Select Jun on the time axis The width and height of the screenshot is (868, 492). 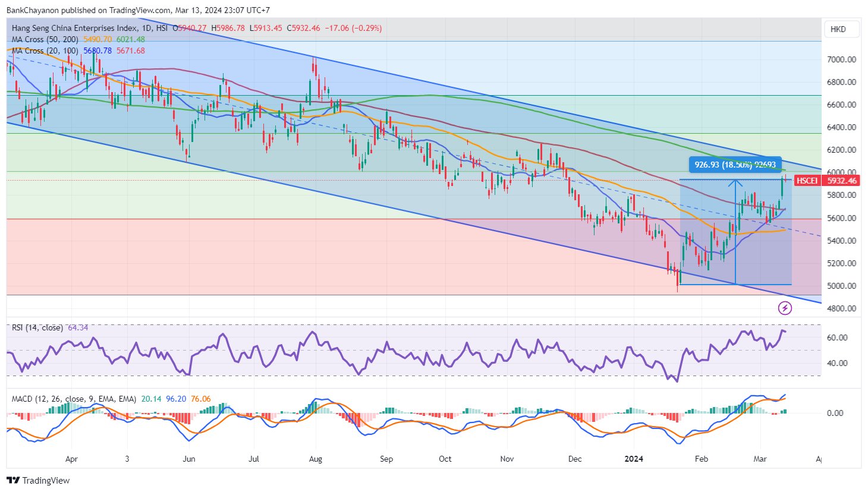[x=189, y=459]
